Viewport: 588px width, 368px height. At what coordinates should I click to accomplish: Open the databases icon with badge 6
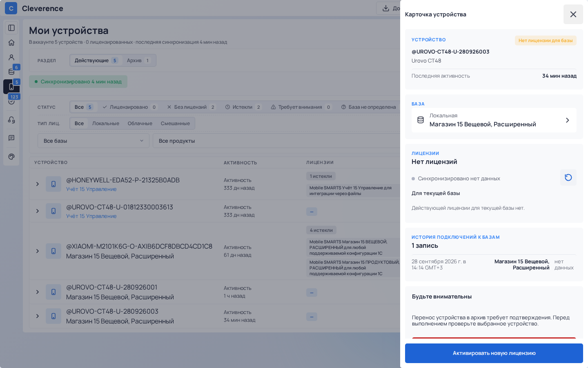(x=11, y=72)
